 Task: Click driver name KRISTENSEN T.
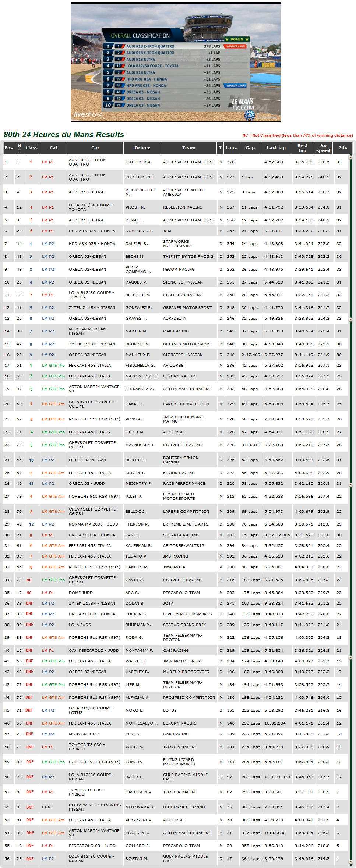[x=141, y=177]
